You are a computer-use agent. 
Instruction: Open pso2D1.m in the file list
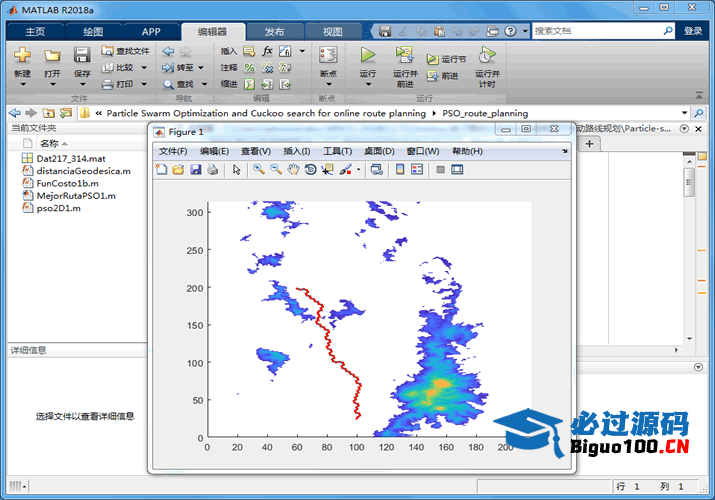[58, 209]
